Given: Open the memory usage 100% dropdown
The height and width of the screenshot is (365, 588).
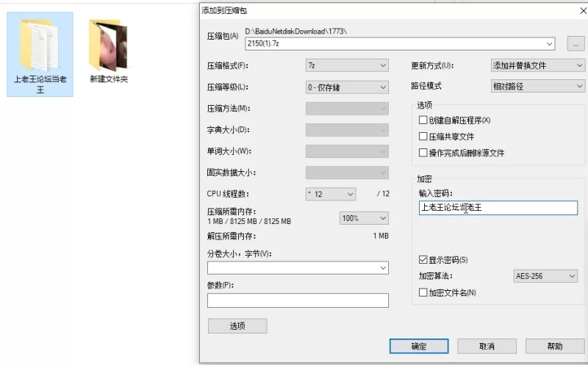Looking at the screenshot, I should pos(364,218).
